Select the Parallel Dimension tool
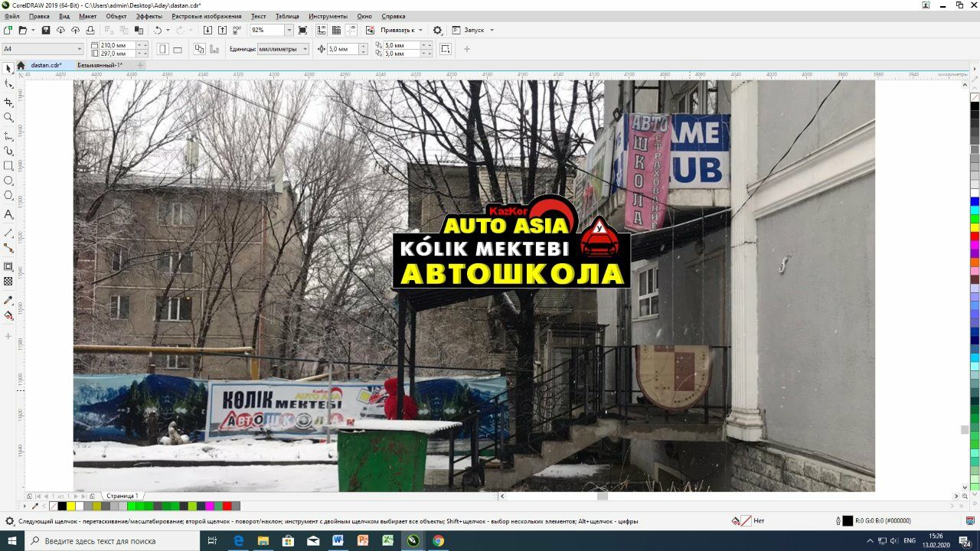The height and width of the screenshot is (551, 980). (x=8, y=233)
